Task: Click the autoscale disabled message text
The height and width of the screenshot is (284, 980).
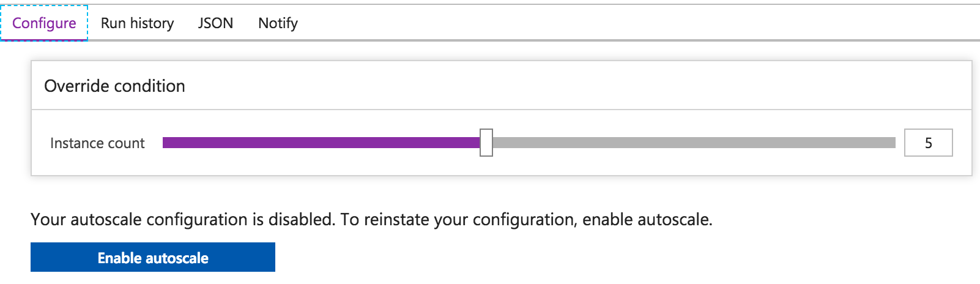Action: (x=371, y=220)
